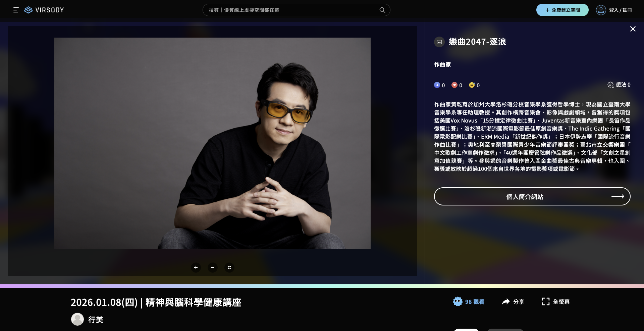This screenshot has height=331, width=644.
Task: Zoom in on the photo with the plus button
Action: click(196, 268)
